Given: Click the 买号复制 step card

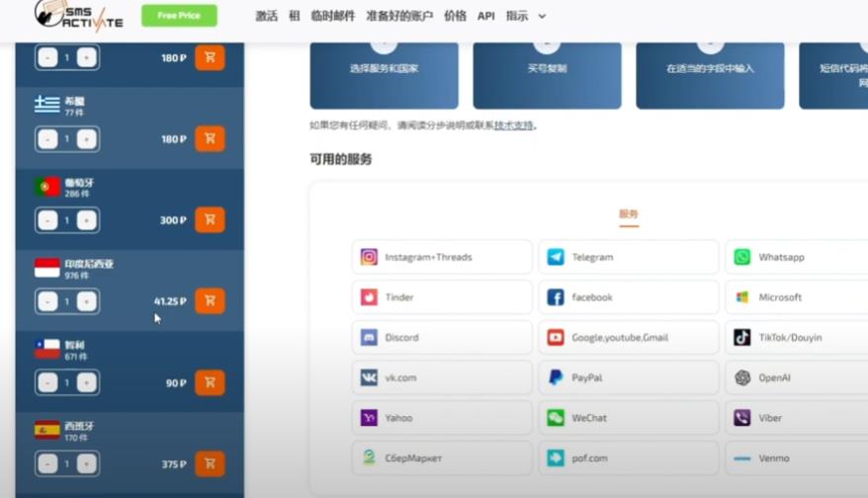Looking at the screenshot, I should pyautogui.click(x=547, y=75).
